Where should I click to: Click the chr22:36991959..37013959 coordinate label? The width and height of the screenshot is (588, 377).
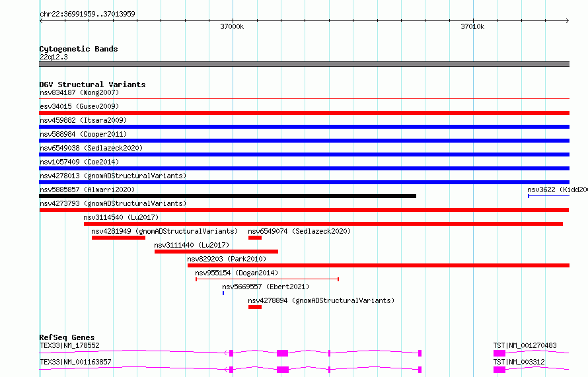click(x=87, y=14)
